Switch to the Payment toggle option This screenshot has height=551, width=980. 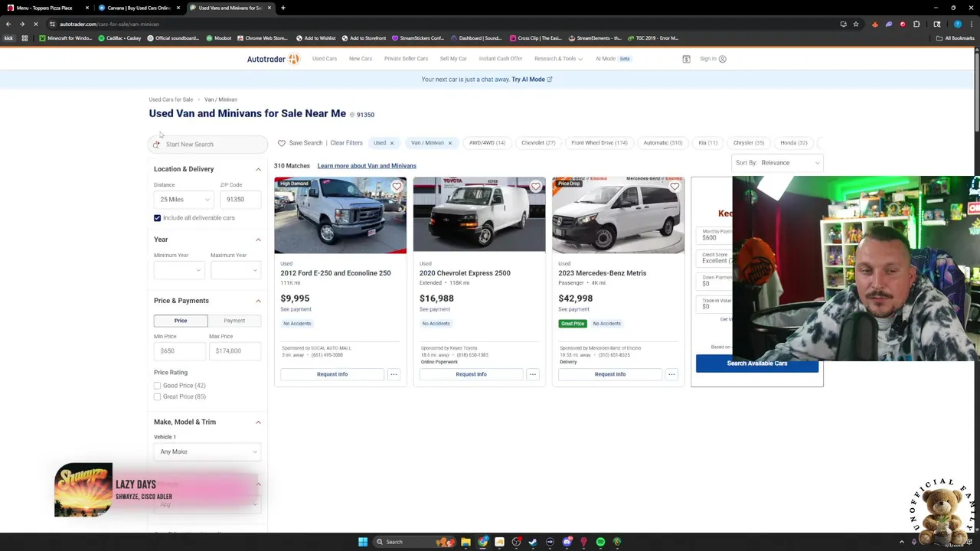(x=234, y=321)
